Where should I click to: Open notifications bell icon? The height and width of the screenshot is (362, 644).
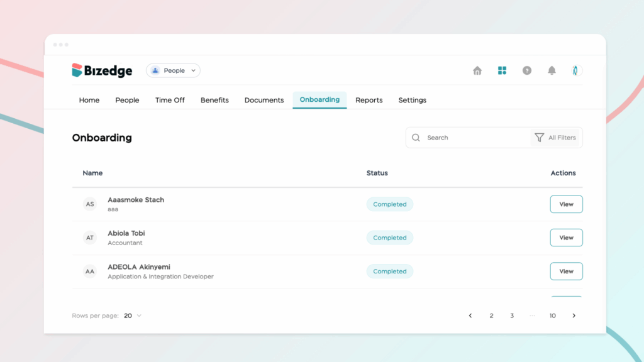coord(552,70)
